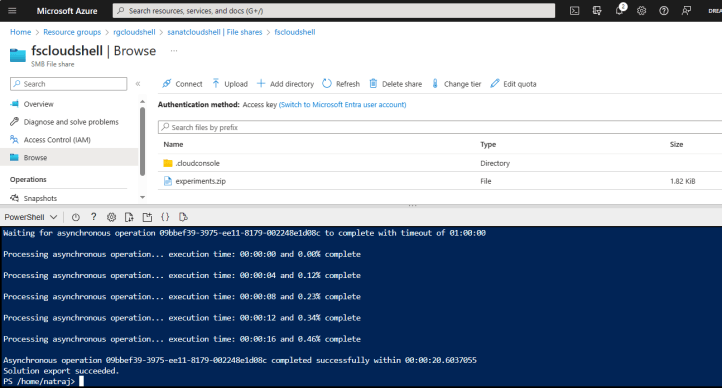Click the Type column header
The image size is (722, 388).
tap(488, 145)
